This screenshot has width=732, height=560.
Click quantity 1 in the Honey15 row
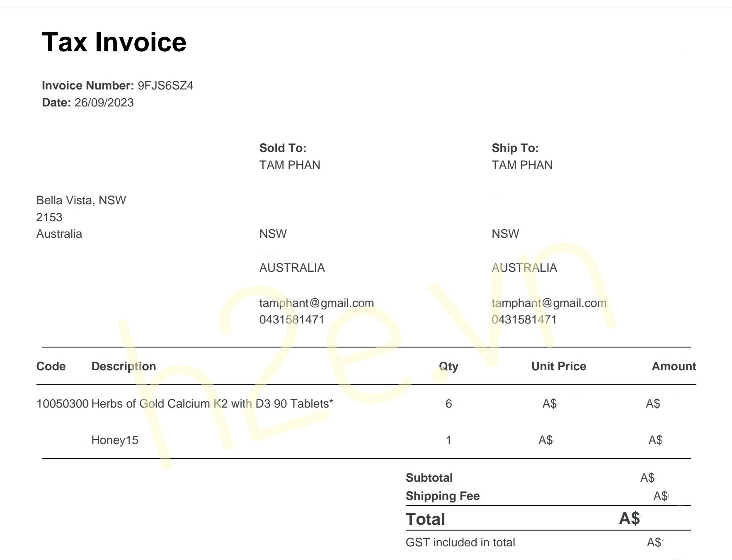(x=448, y=440)
